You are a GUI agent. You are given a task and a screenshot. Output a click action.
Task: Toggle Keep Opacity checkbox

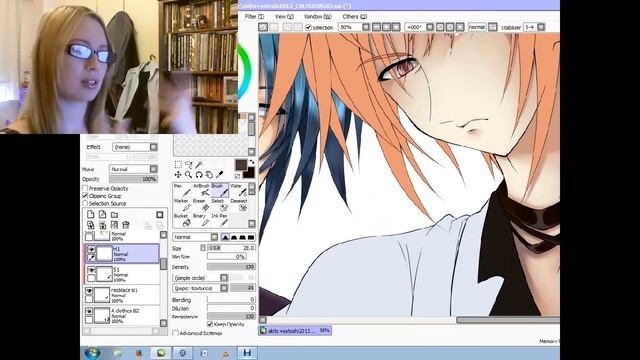point(210,324)
